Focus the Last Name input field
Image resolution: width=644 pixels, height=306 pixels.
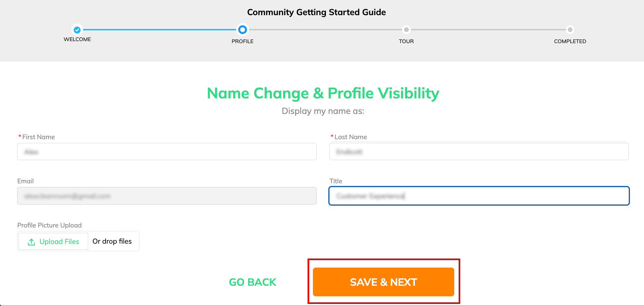[x=479, y=152]
